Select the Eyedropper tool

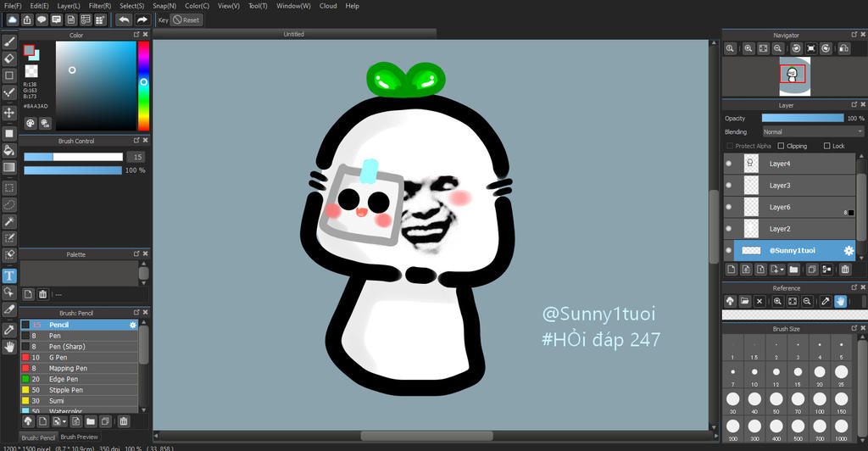click(9, 330)
